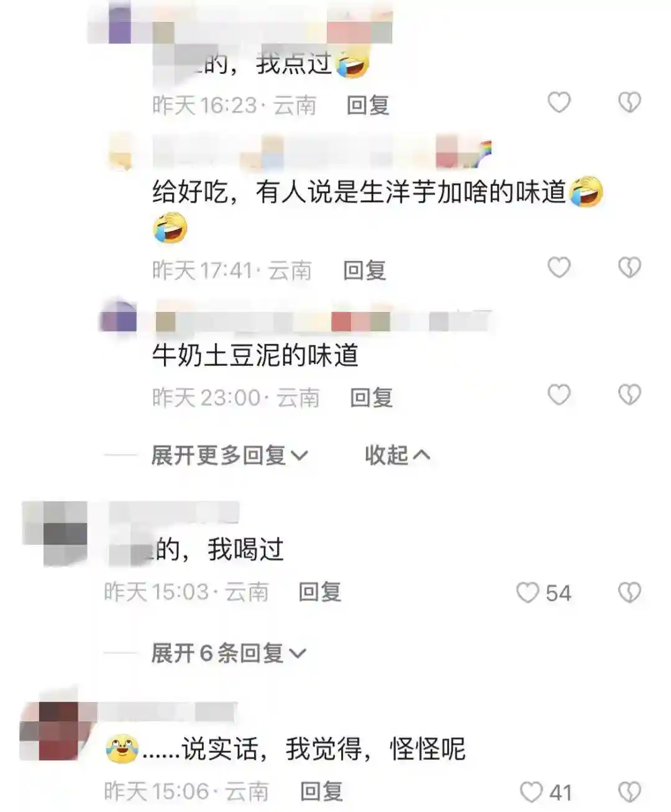This screenshot has width=671, height=812.
Task: Like the 怪怪呢 comment with 41 likes
Action: pyautogui.click(x=531, y=792)
